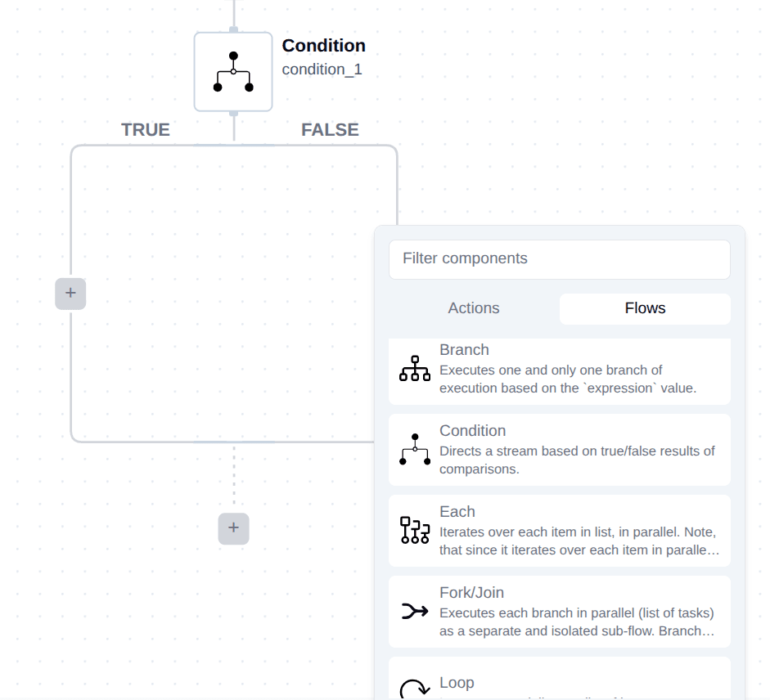
Task: Click the Condition node card on the canvas
Action: (233, 70)
